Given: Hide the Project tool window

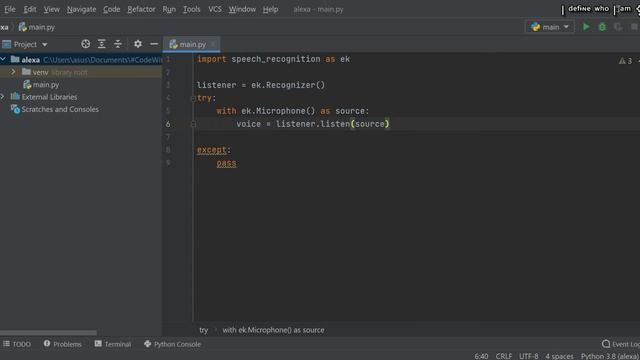Looking at the screenshot, I should point(154,44).
